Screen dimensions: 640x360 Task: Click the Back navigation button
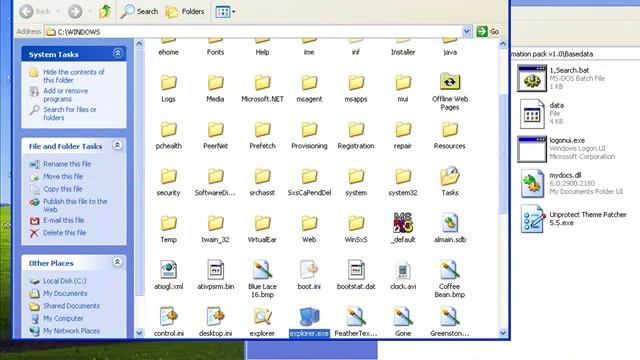(x=34, y=11)
